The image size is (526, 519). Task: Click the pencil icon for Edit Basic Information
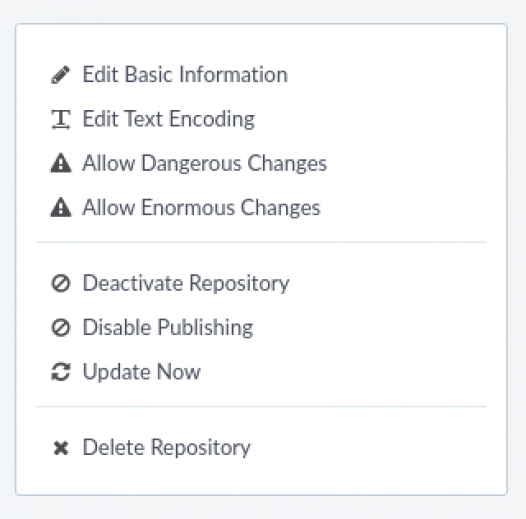pyautogui.click(x=61, y=74)
